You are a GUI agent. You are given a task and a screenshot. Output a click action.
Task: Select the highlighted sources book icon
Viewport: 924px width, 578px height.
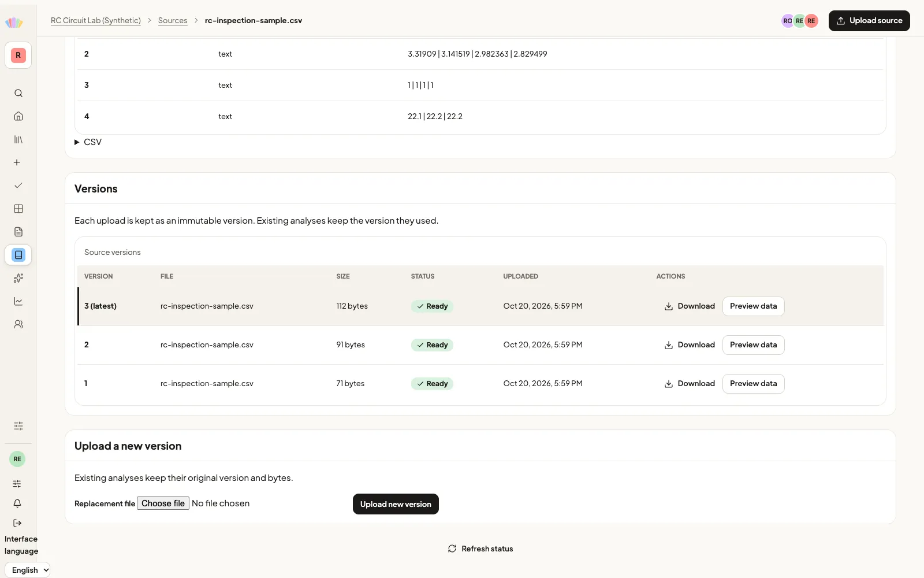(18, 255)
